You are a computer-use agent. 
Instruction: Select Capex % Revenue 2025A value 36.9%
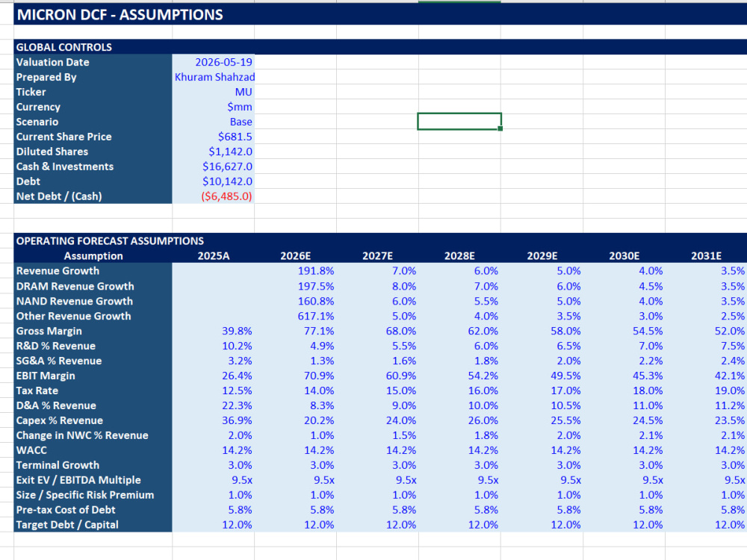pyautogui.click(x=238, y=420)
